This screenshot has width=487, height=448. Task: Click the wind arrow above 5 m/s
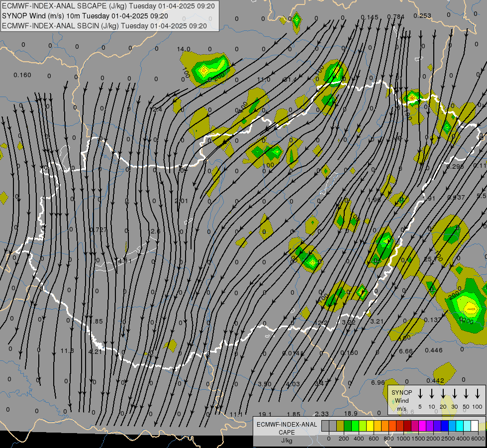(420, 393)
